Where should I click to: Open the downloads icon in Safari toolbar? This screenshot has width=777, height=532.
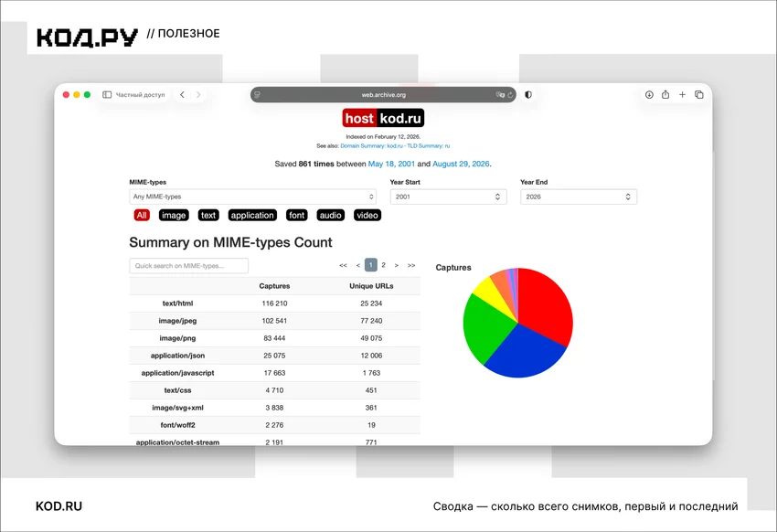coord(649,95)
